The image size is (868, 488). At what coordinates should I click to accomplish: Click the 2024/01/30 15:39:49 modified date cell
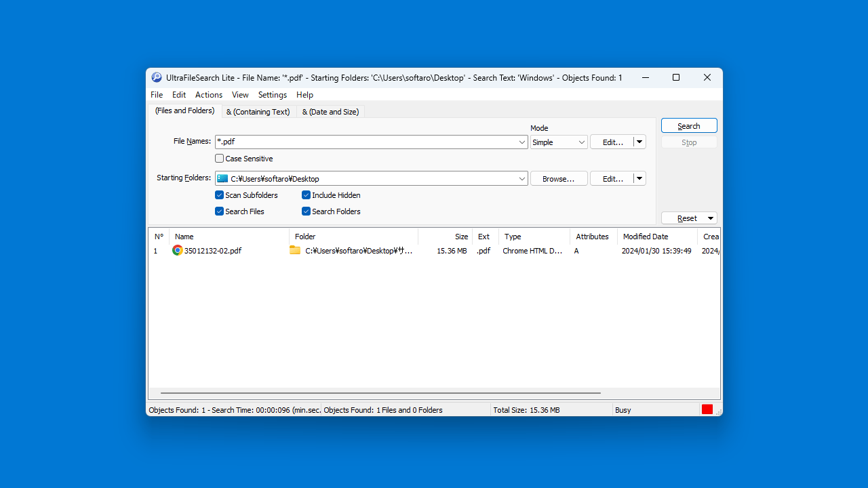656,251
